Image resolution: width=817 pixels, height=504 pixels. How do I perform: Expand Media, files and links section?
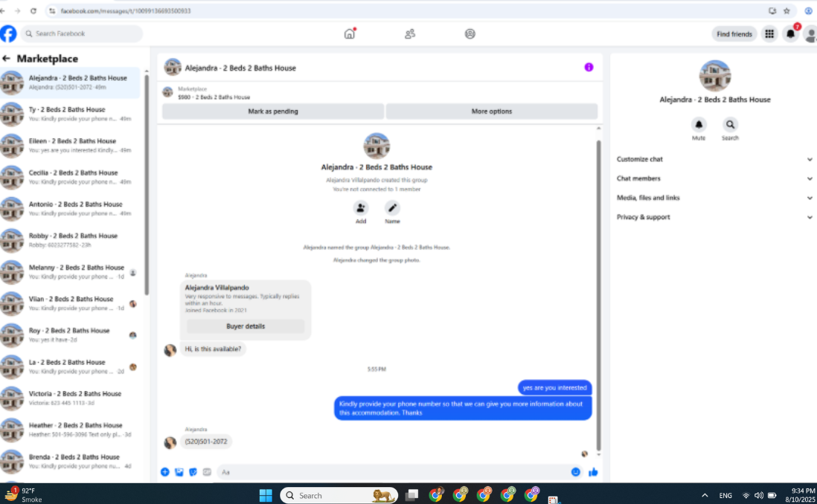(x=714, y=198)
